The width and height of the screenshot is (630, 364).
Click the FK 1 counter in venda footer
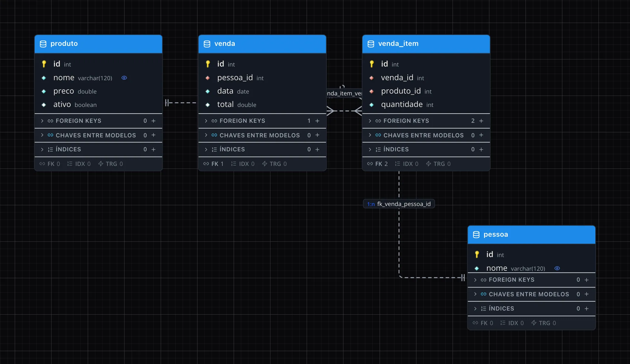(213, 164)
